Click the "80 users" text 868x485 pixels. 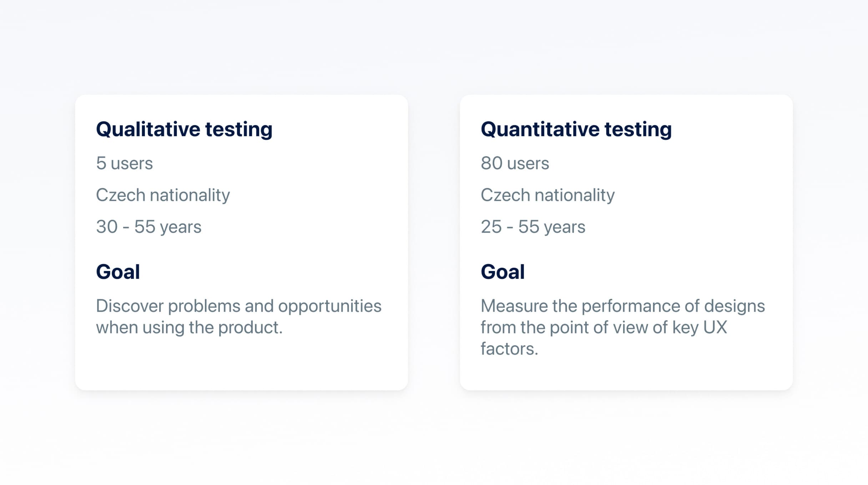(x=515, y=163)
